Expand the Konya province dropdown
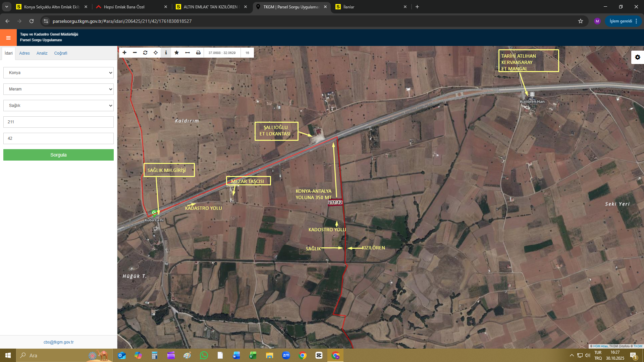The height and width of the screenshot is (362, 644). click(58, 73)
